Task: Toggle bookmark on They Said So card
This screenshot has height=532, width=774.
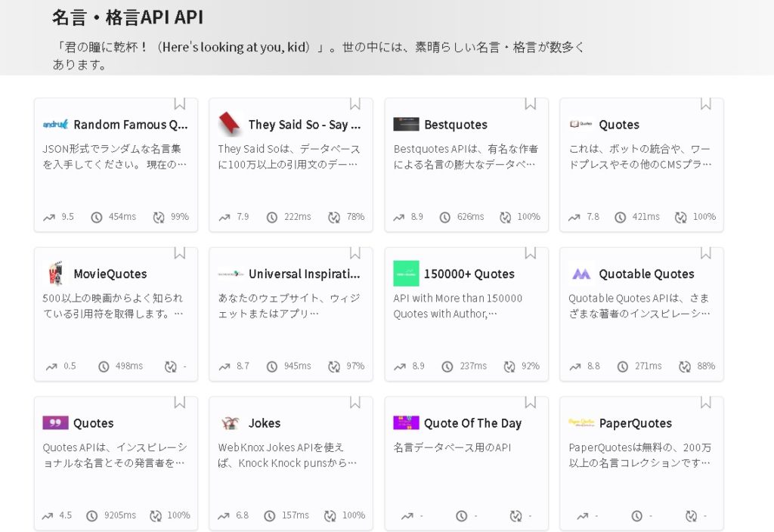Action: (x=355, y=104)
